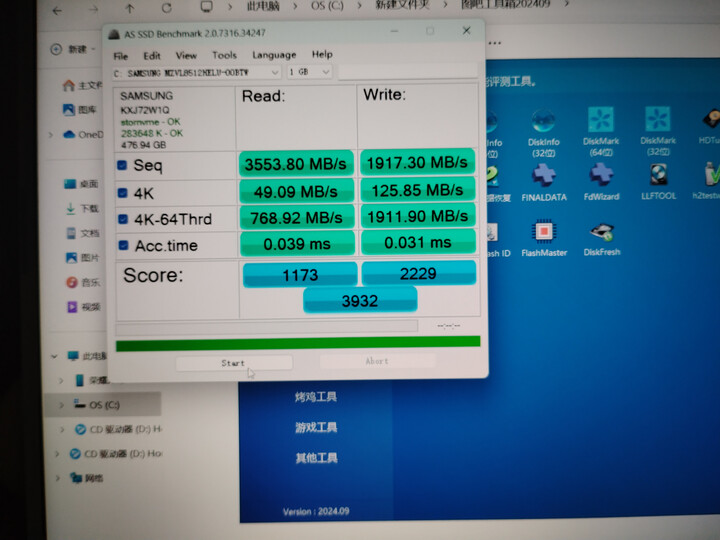Collapse the 此电脑 tree node
This screenshot has width=720, height=540.
(x=54, y=356)
